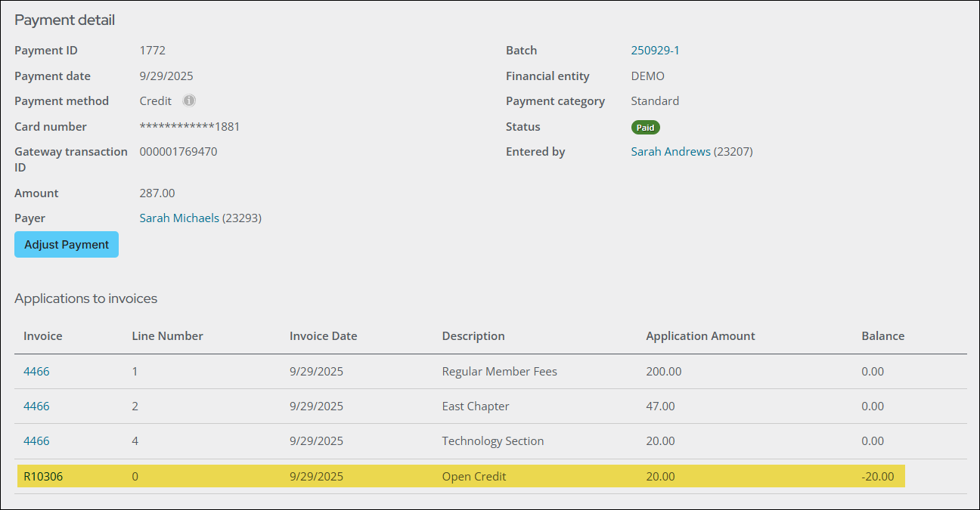This screenshot has width=980, height=510.
Task: Click the info icon beside Credit payment method
Action: click(x=189, y=100)
